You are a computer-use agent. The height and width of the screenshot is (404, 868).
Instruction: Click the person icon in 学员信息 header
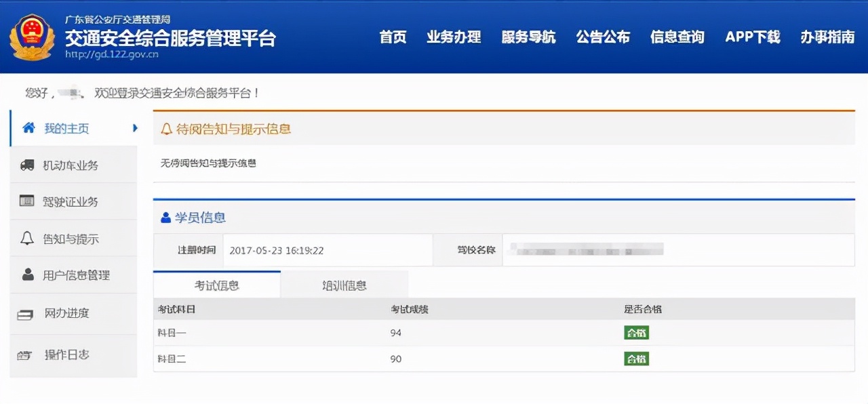(x=165, y=218)
